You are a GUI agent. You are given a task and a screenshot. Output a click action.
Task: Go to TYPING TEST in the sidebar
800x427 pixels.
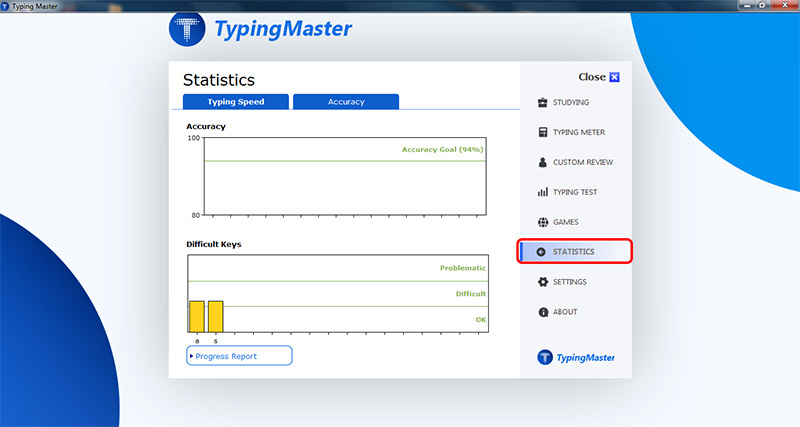point(575,192)
